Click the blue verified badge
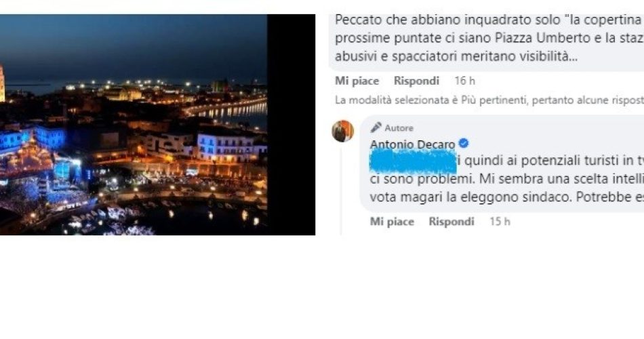The image size is (644, 339). pos(464,144)
